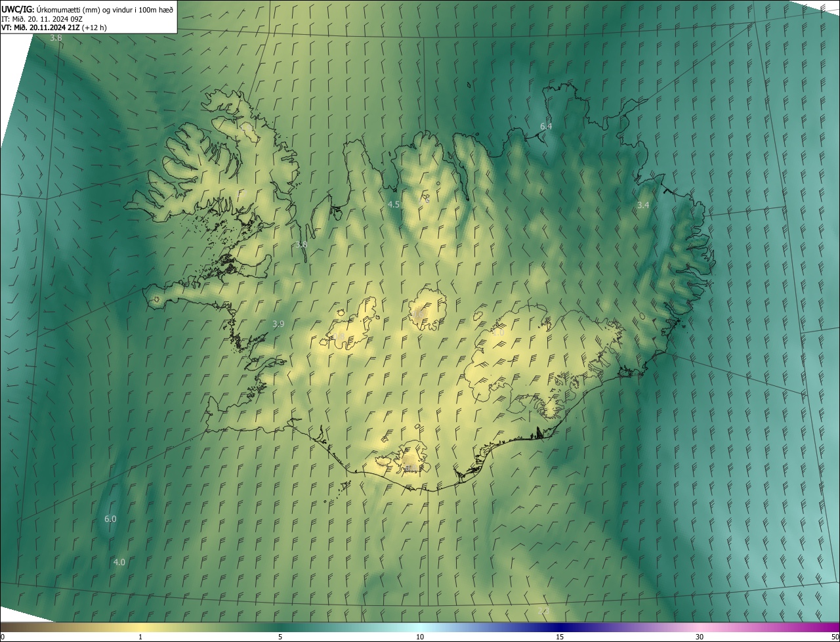Click the 2.3 value label near the bottom edge
Screen dimensions: 840x642
tap(544, 612)
